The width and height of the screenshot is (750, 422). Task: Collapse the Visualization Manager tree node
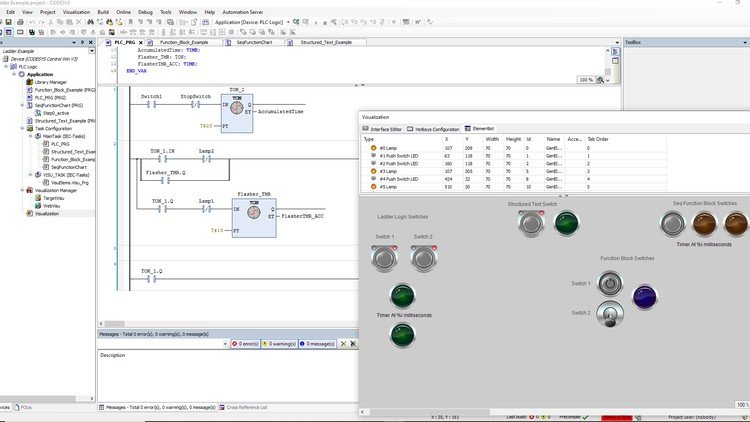tap(22, 190)
